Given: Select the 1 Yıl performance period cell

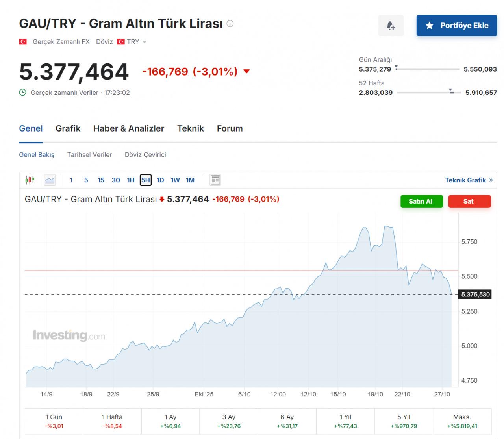Looking at the screenshot, I should 345,421.
